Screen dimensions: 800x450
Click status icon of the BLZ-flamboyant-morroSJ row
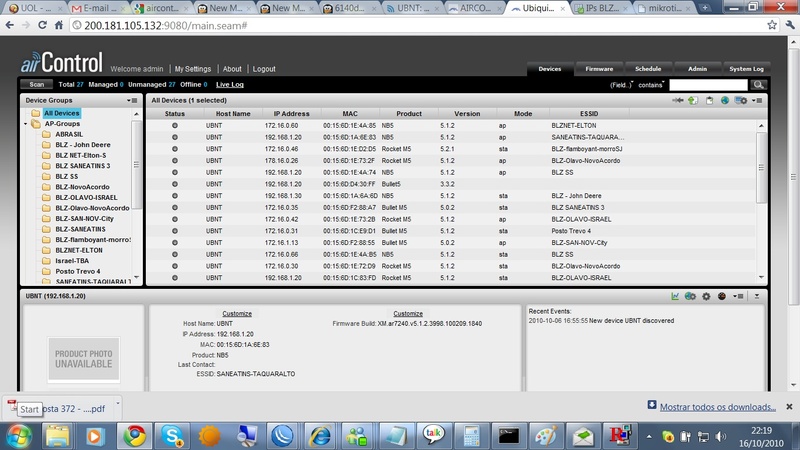174,149
